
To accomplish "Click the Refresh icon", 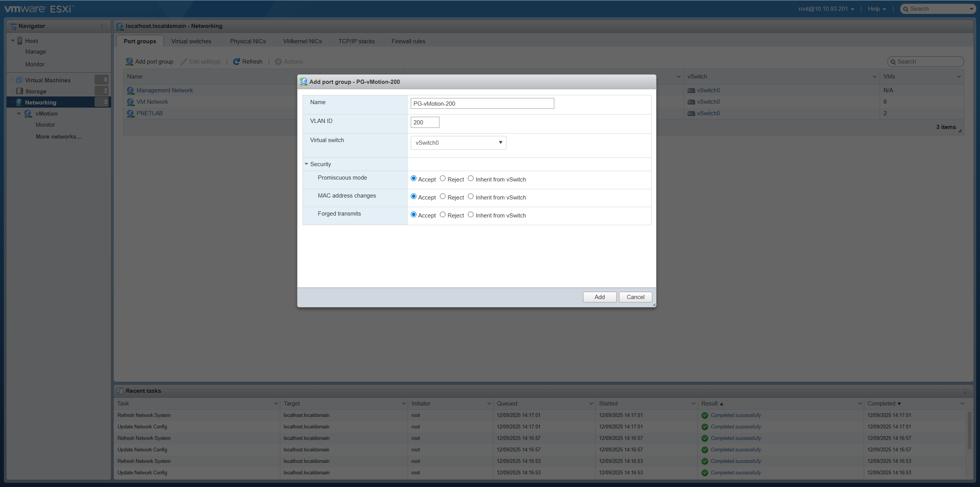I will click(237, 61).
